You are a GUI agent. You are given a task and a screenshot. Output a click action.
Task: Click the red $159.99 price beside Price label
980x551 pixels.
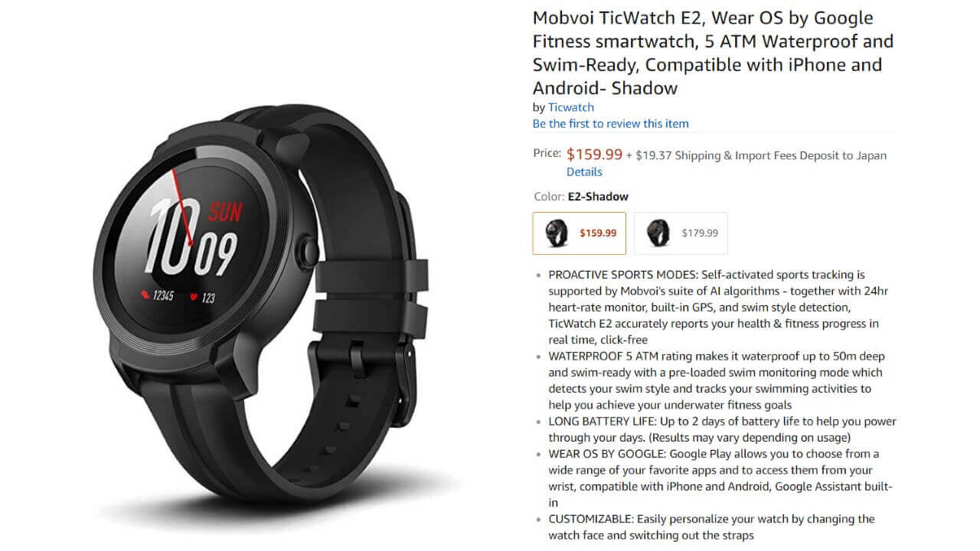coord(594,154)
